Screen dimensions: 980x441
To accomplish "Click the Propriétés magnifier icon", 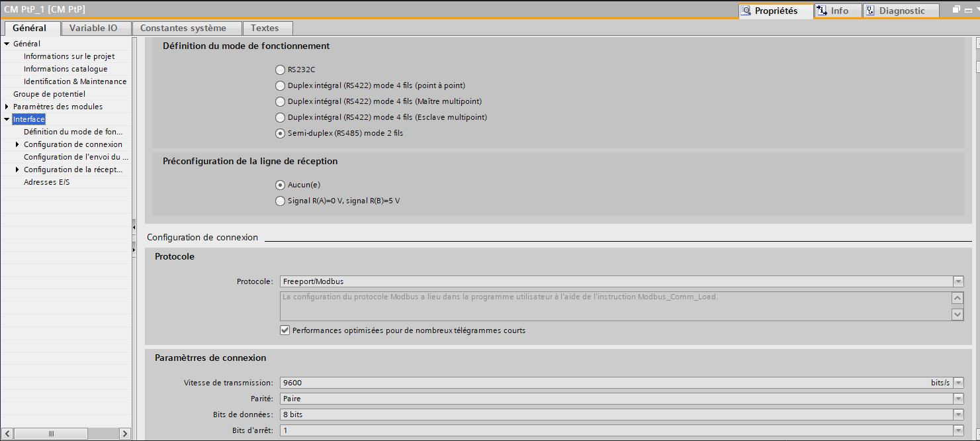I will [746, 11].
